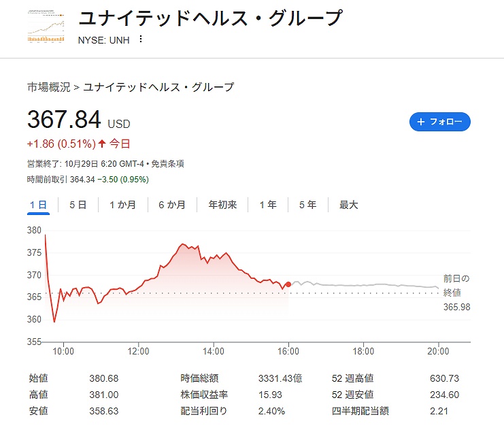Click the UnitedHealth chart thumbnail image
504x430 pixels.
point(46,27)
